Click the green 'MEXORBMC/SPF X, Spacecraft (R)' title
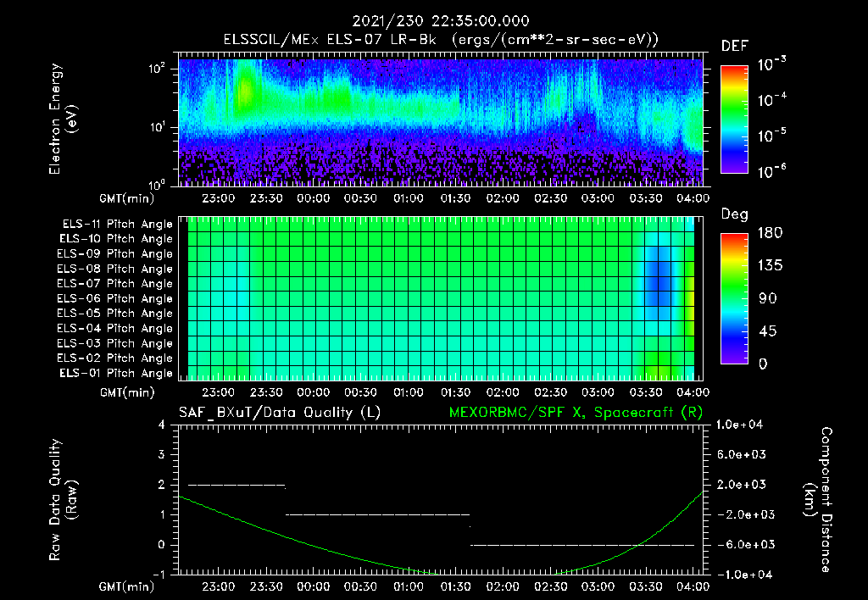The width and height of the screenshot is (868, 600). pos(576,413)
